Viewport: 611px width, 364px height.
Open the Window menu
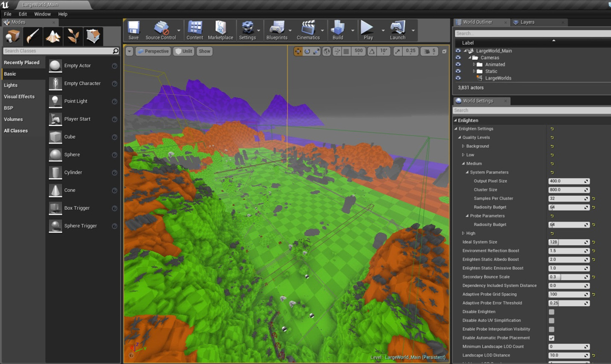[42, 14]
